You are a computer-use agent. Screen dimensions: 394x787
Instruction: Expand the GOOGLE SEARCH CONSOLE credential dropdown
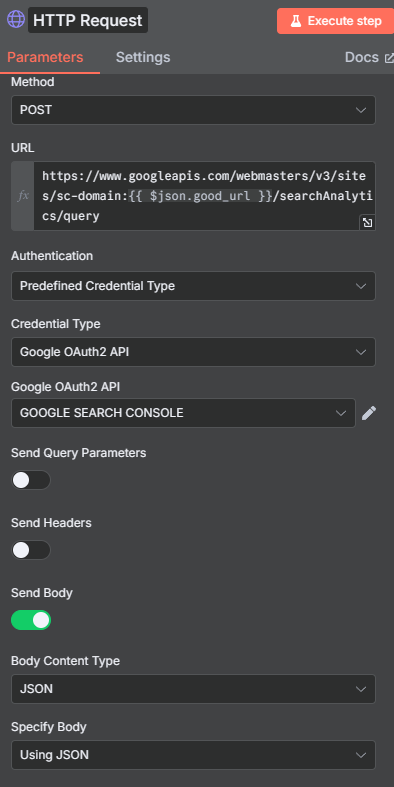click(x=183, y=413)
